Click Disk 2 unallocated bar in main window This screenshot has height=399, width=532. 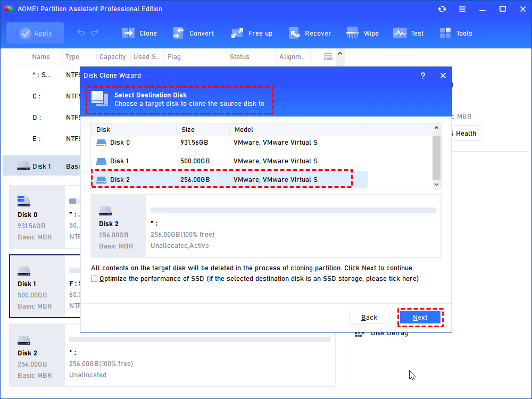point(200,339)
